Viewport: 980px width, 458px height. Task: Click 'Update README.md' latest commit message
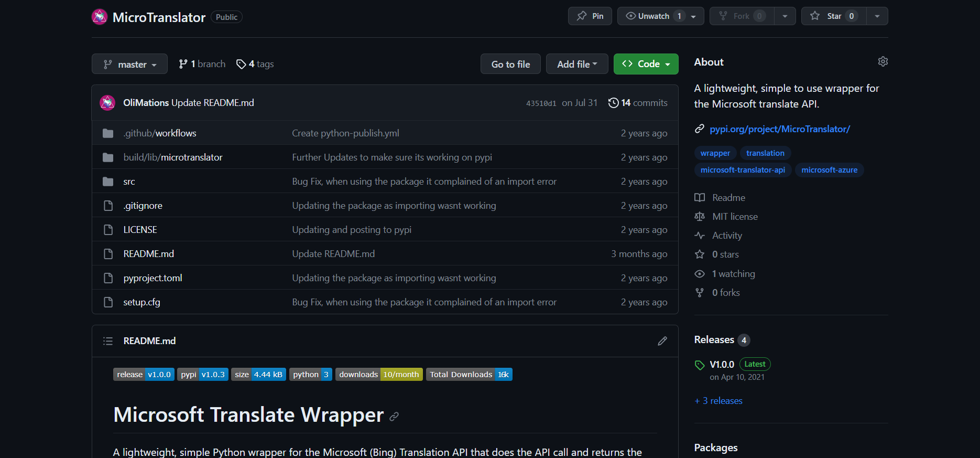pos(213,103)
